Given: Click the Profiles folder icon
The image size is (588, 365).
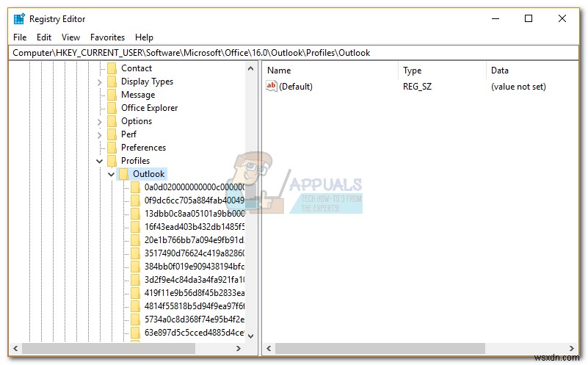Looking at the screenshot, I should click(112, 161).
